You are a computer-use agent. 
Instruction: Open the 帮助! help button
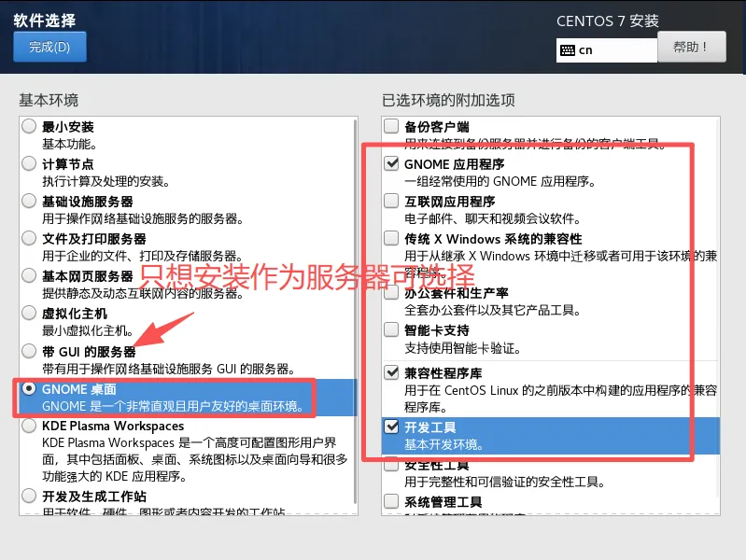pos(691,47)
